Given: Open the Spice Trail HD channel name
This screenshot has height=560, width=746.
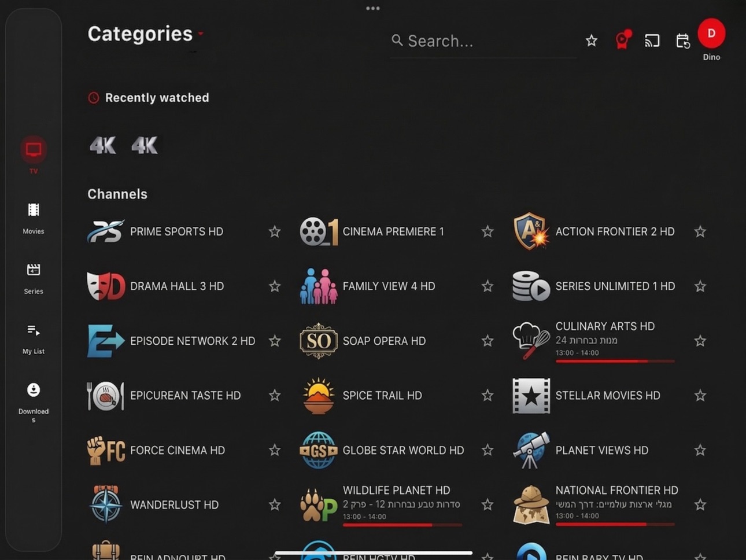Looking at the screenshot, I should click(382, 396).
